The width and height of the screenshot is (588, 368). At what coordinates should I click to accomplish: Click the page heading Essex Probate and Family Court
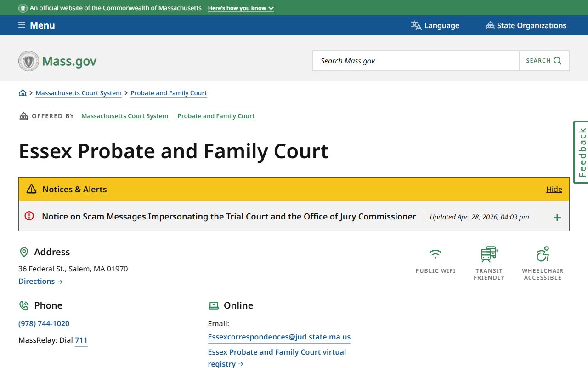(x=174, y=151)
